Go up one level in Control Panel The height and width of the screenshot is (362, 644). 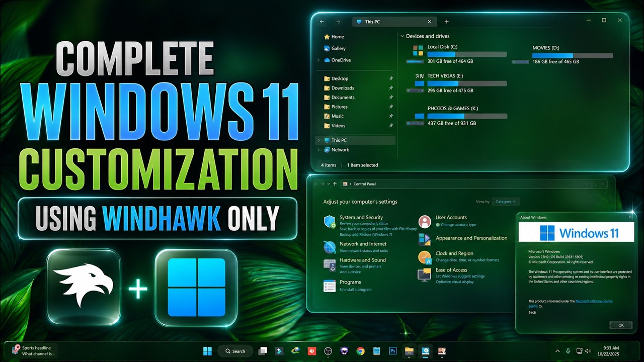pos(335,184)
